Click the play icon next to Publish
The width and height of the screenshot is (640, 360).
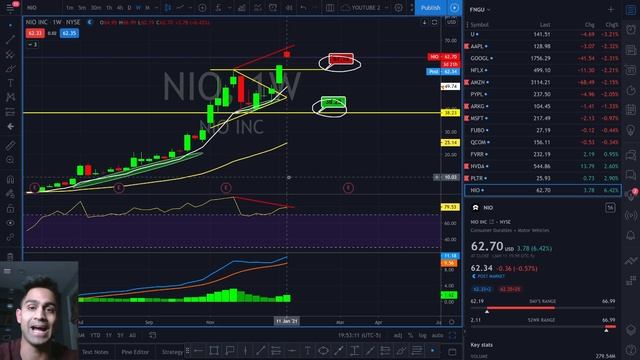pyautogui.click(x=454, y=7)
